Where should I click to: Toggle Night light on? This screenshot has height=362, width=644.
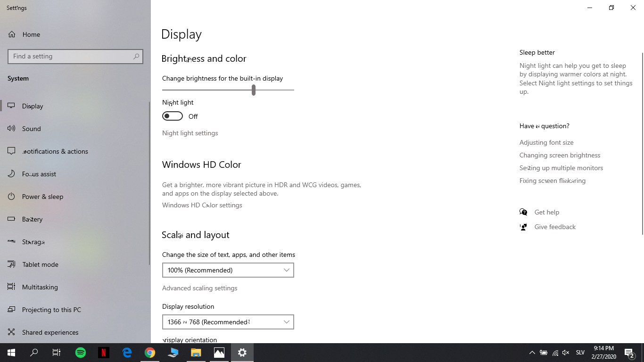(x=172, y=115)
